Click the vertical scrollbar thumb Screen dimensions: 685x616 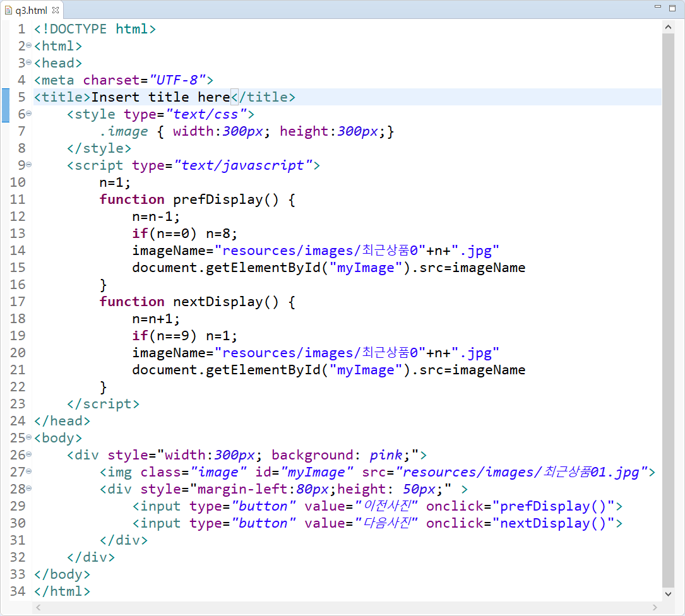(x=668, y=310)
